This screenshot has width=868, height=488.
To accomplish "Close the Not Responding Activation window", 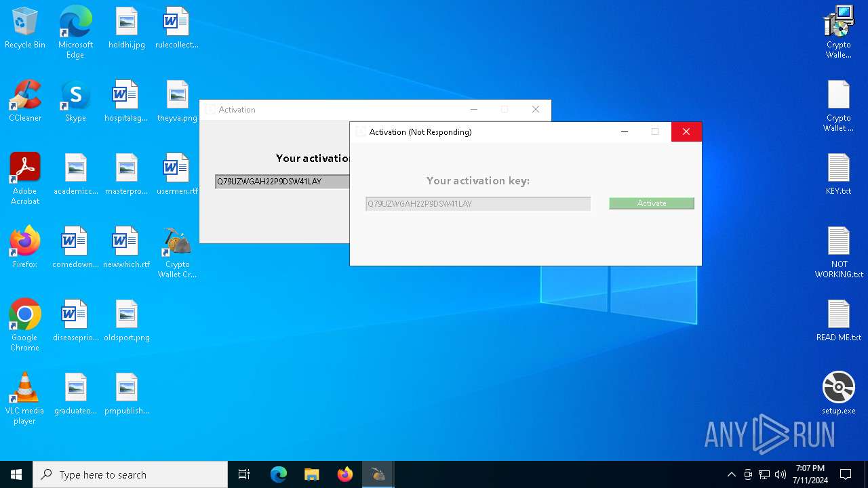I will (x=686, y=132).
